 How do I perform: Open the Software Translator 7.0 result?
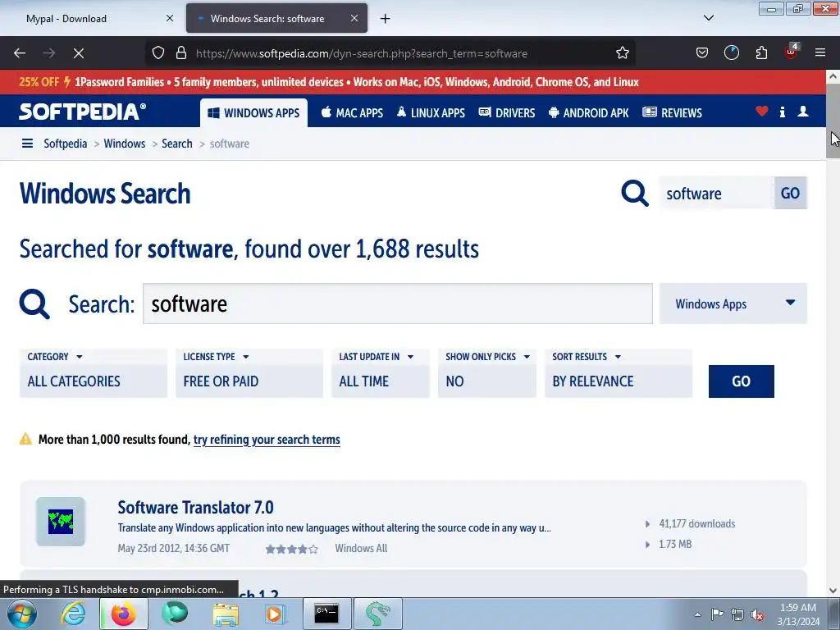(x=195, y=507)
